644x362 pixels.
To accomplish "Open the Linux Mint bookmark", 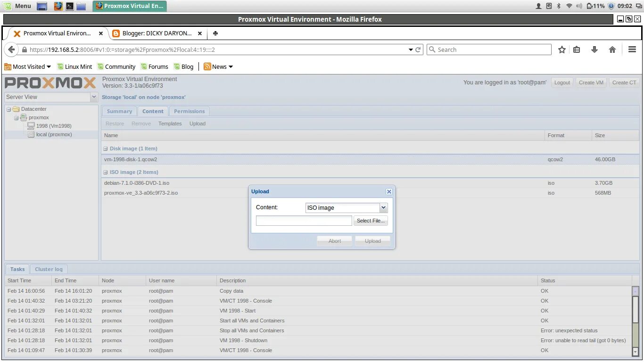I will pos(74,66).
